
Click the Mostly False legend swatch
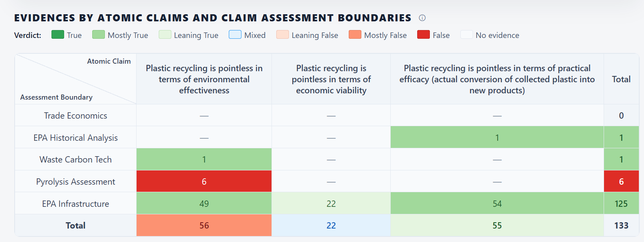pyautogui.click(x=355, y=35)
